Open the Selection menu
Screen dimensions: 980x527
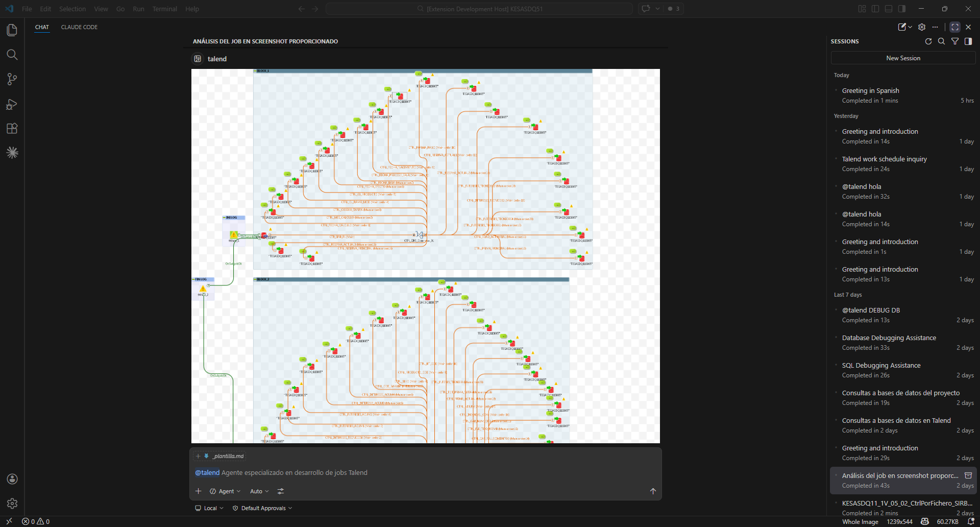tap(72, 9)
